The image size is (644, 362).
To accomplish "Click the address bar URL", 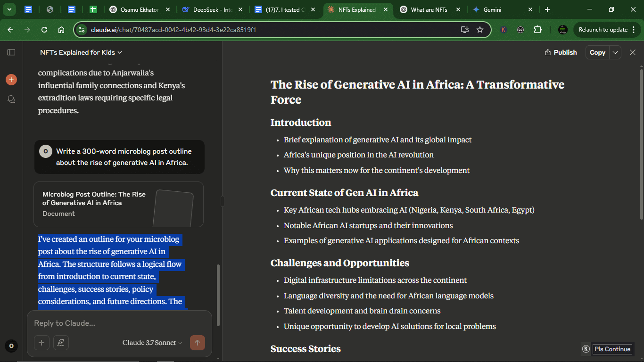I will [174, 30].
